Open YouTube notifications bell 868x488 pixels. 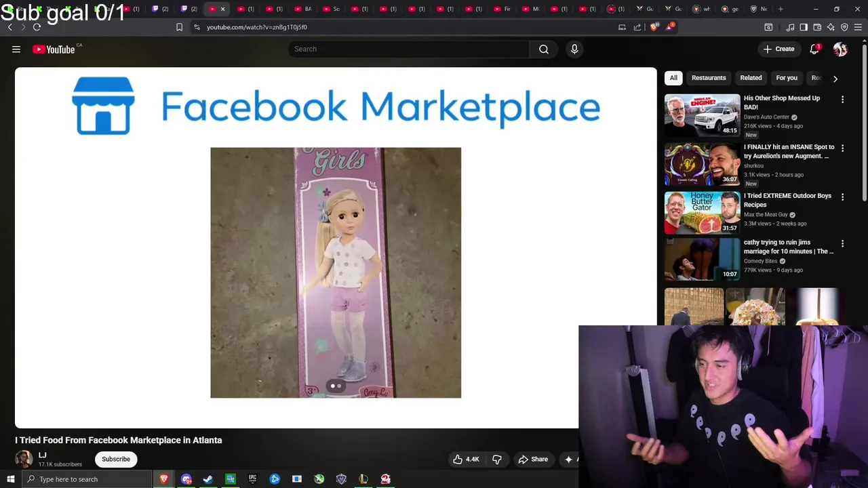click(x=814, y=49)
